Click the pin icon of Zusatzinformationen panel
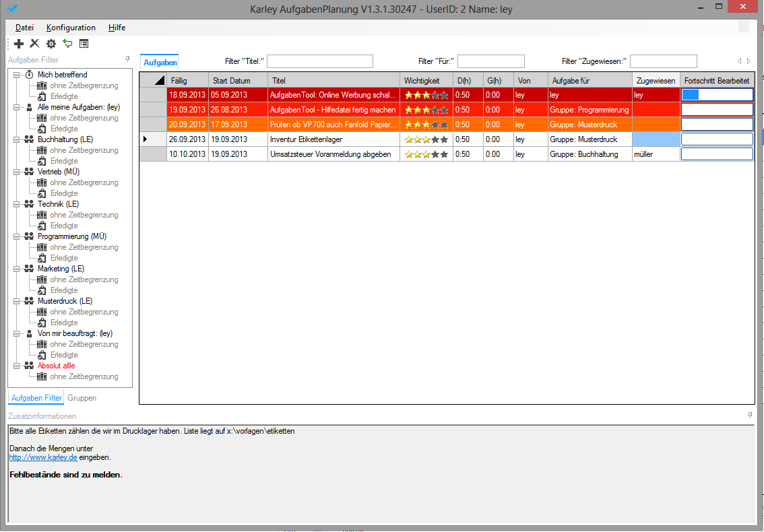The width and height of the screenshot is (764, 532). [750, 415]
